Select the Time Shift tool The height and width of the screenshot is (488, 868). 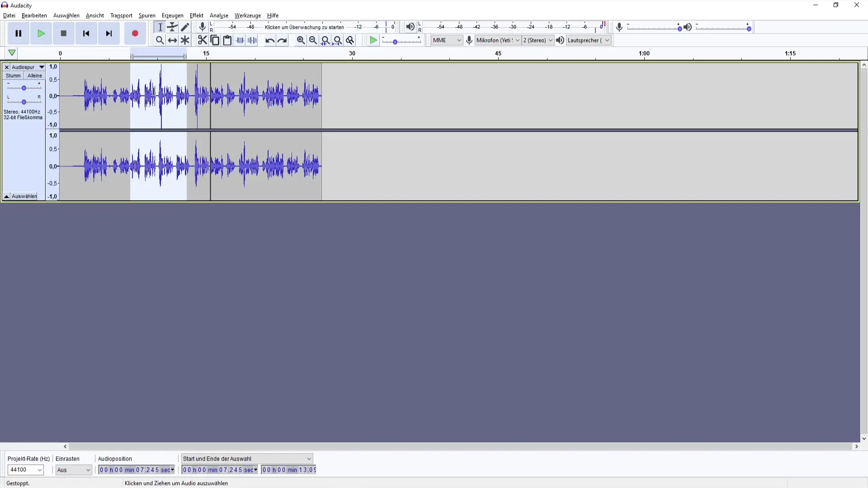pos(172,40)
